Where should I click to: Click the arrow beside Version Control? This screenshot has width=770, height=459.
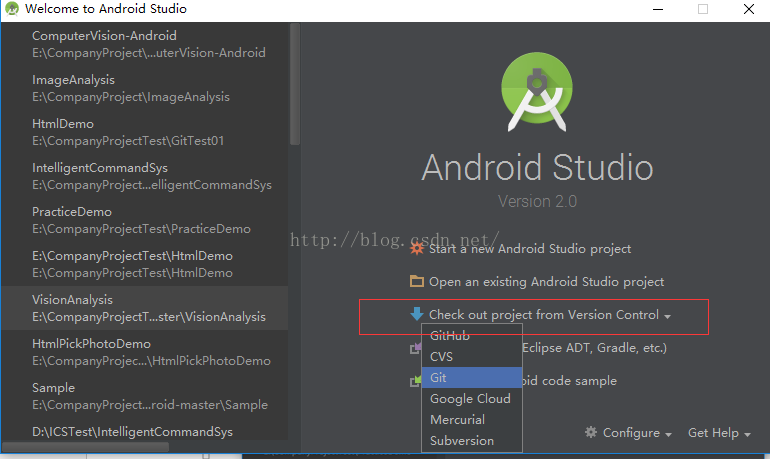pos(667,317)
